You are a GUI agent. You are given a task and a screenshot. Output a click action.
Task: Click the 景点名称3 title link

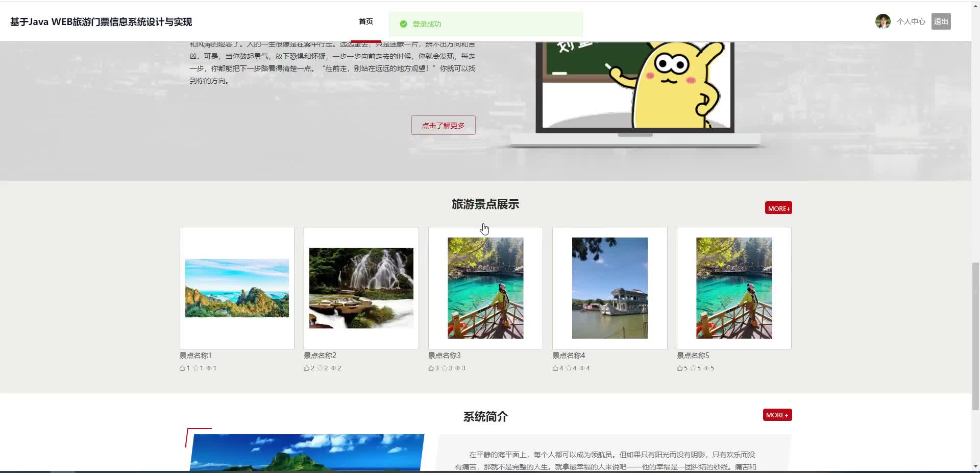[444, 356]
